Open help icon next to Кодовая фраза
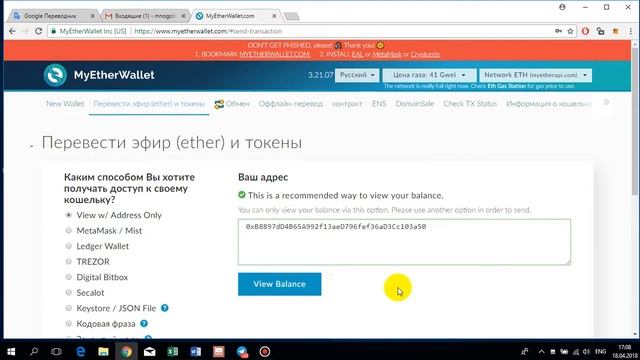 tap(144, 324)
